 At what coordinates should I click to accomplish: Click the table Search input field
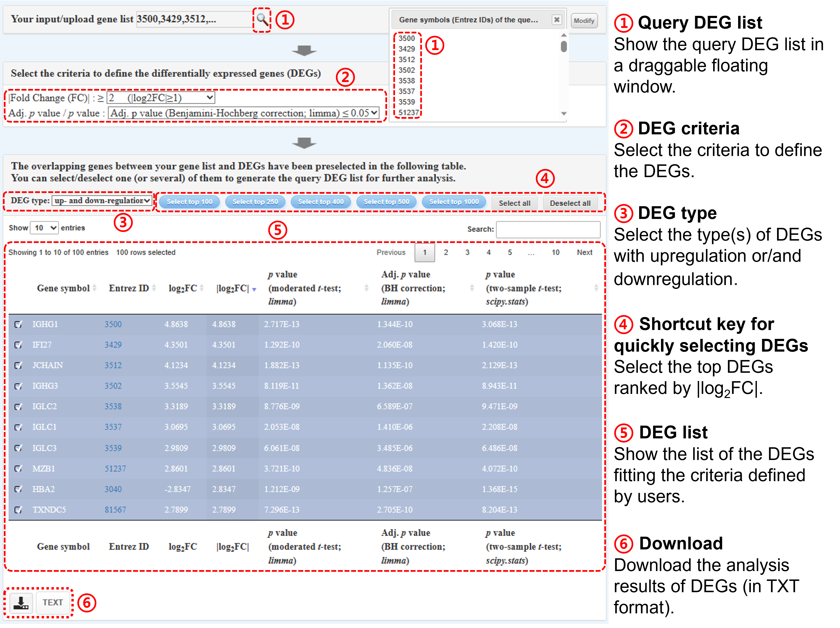[548, 230]
